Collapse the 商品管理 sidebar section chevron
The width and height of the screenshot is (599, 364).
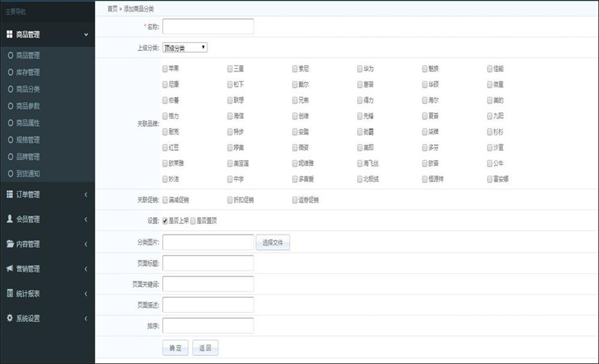coord(86,35)
